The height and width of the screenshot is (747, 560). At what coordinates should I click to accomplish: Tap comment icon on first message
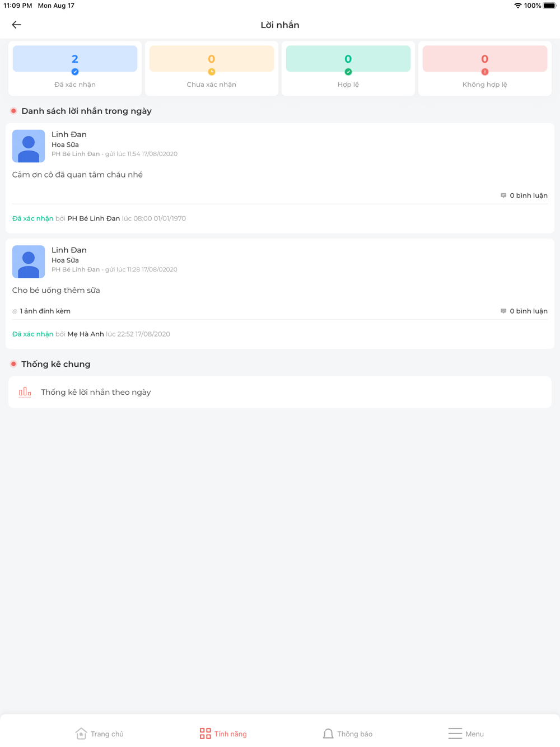point(503,195)
